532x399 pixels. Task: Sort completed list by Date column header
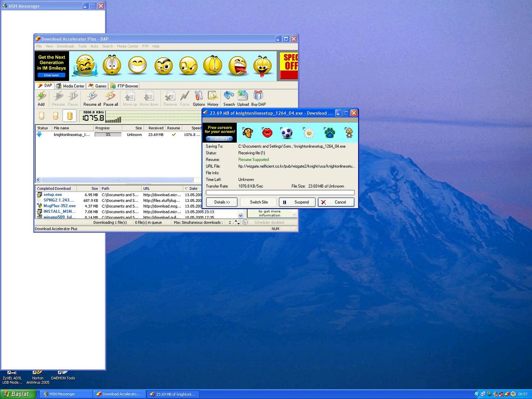193,188
